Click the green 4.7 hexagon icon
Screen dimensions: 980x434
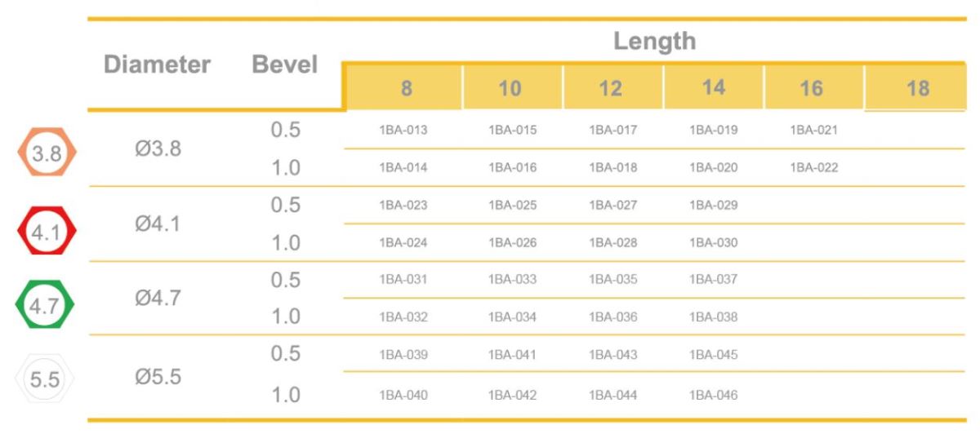(46, 306)
